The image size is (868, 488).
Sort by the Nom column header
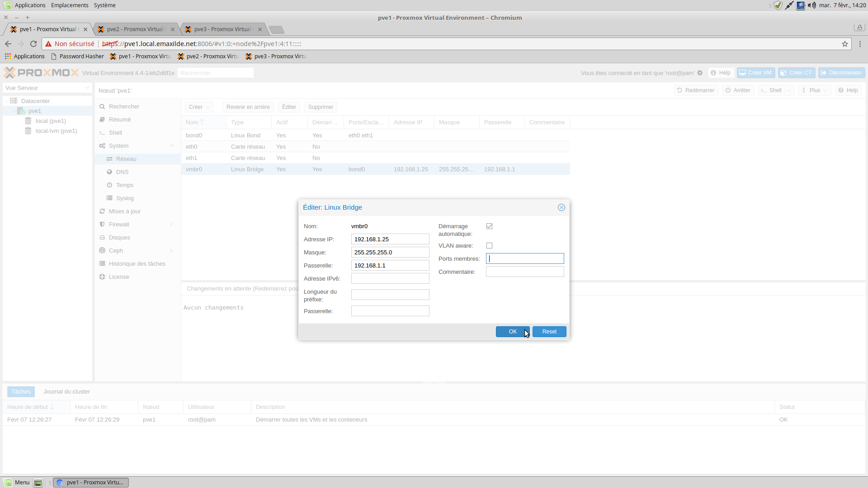coord(203,122)
